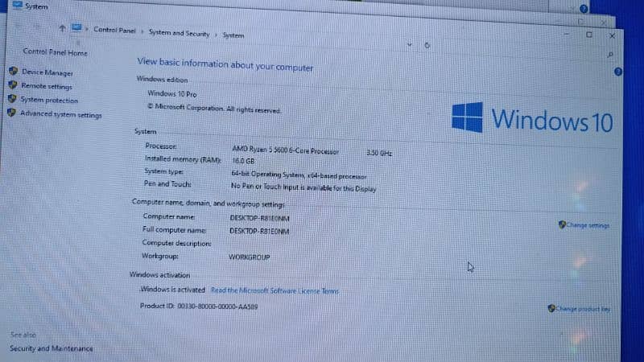
Task: Click shield icon beside Remote settings
Action: point(13,85)
